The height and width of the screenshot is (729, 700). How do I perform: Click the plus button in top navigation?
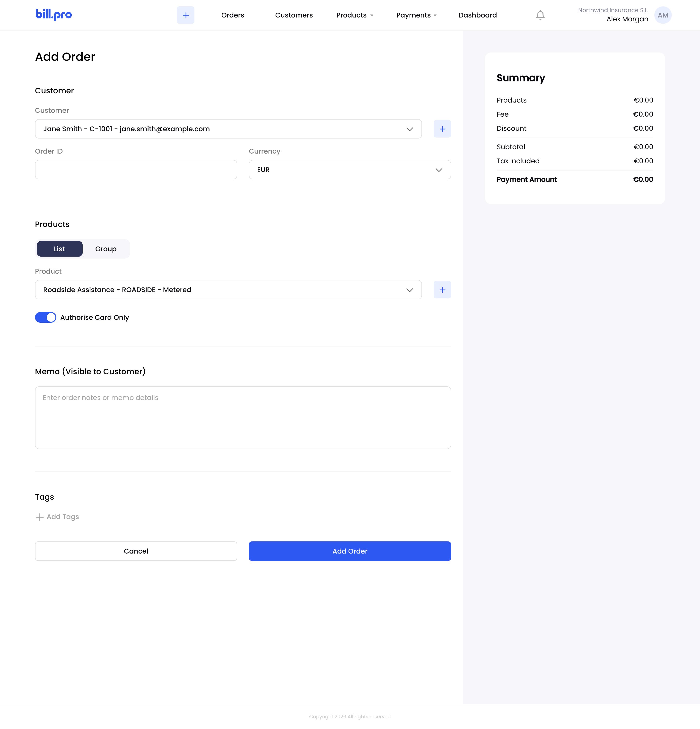[186, 15]
